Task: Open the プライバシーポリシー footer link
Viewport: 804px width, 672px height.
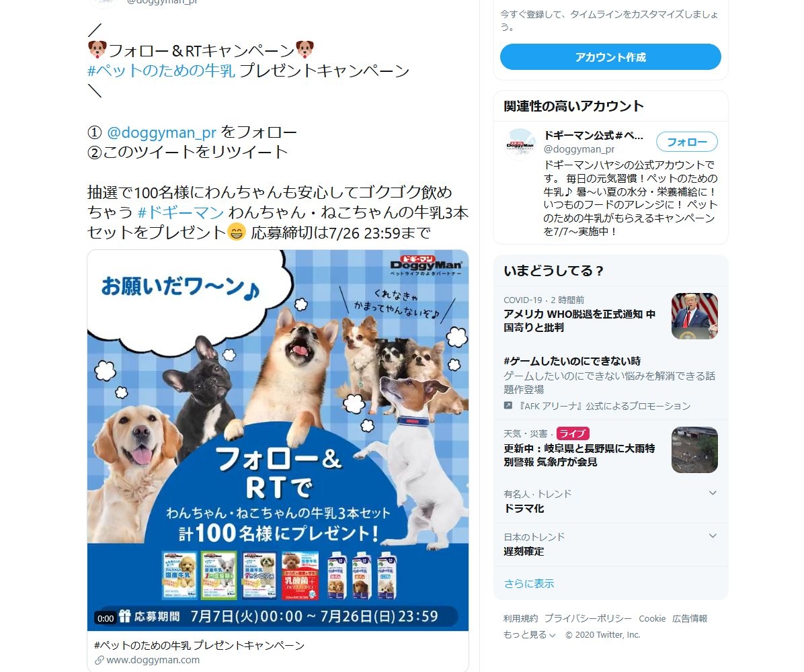Action: tap(588, 619)
